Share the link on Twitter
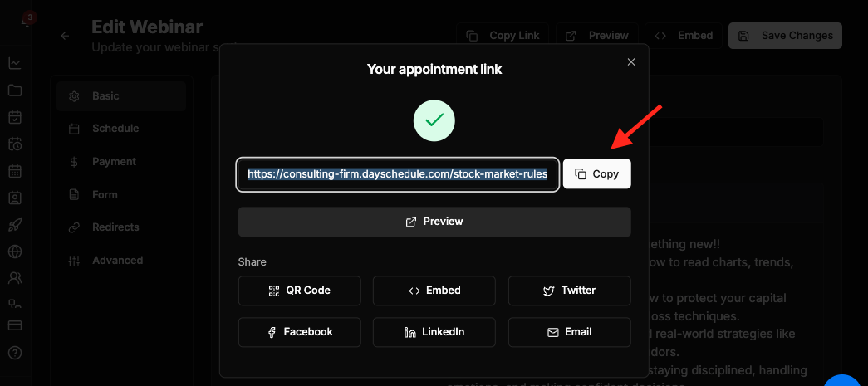868x386 pixels. coord(569,291)
